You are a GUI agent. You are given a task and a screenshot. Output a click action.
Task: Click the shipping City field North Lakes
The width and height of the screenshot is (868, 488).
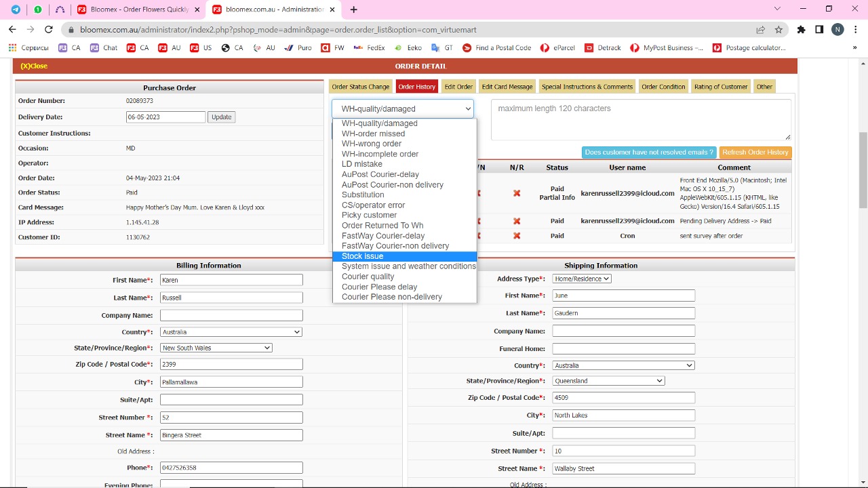[x=623, y=415]
